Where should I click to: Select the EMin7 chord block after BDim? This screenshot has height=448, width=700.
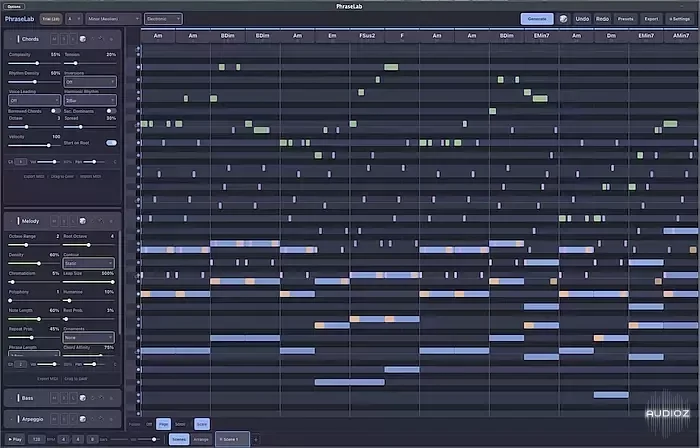click(x=541, y=36)
